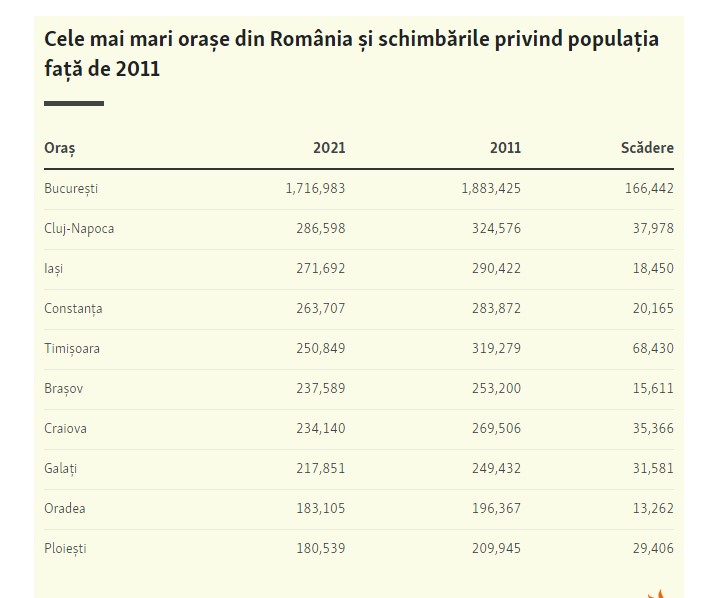This screenshot has height=598, width=715.
Task: Click București's 2021 population value 1,716,983
Action: (315, 188)
